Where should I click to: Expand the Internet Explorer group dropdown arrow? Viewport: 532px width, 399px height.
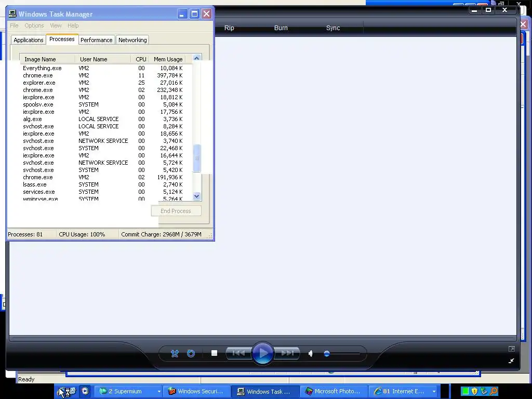(434, 392)
